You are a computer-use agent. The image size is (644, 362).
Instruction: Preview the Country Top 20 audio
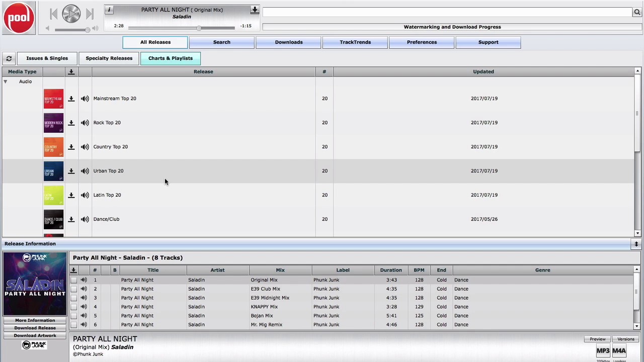85,147
